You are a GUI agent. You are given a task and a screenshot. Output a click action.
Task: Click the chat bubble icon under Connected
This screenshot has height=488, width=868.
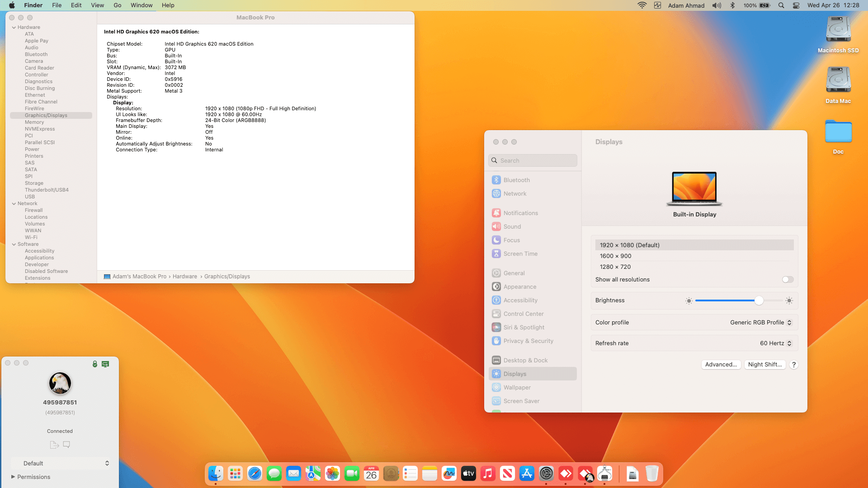66,445
